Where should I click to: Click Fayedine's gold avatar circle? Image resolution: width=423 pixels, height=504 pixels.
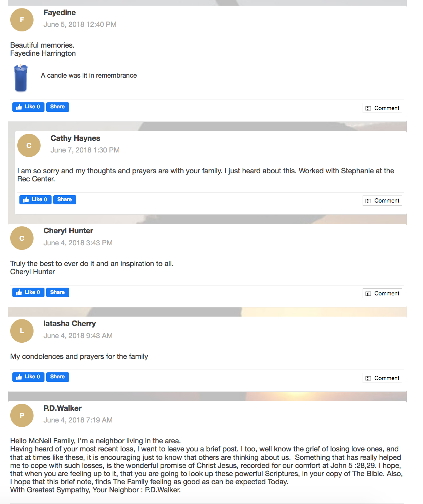22,20
